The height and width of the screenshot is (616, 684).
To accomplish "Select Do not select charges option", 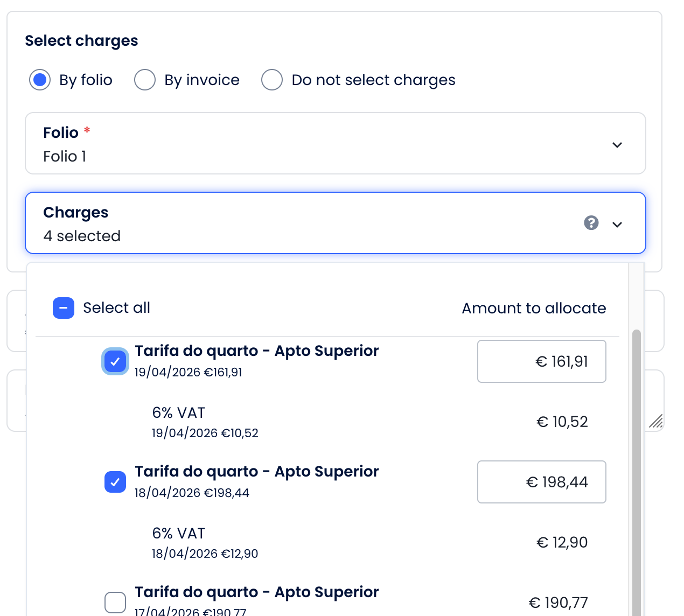I will pos(272,80).
